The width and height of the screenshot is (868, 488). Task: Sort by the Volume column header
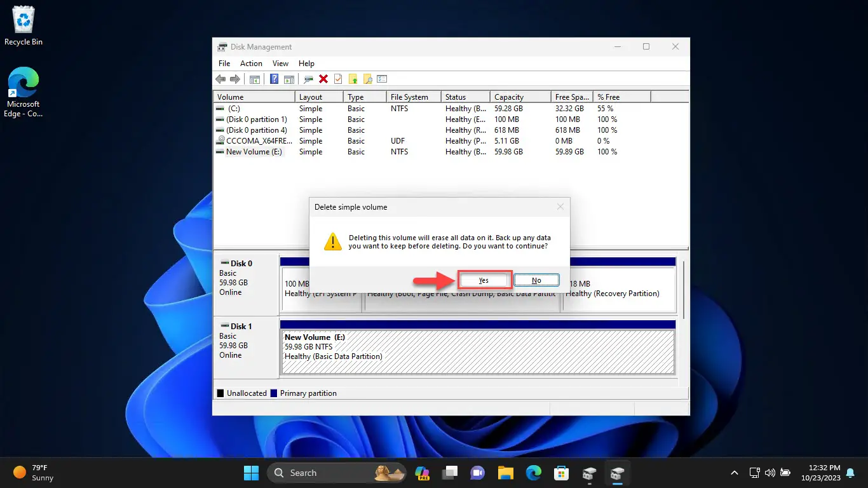[x=254, y=97]
